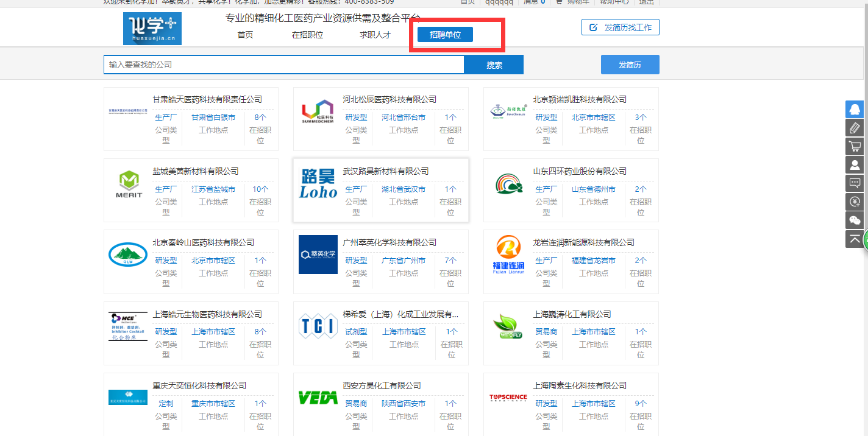
Task: Open 盐城美茵新材料有限公司 company link
Action: coord(195,171)
